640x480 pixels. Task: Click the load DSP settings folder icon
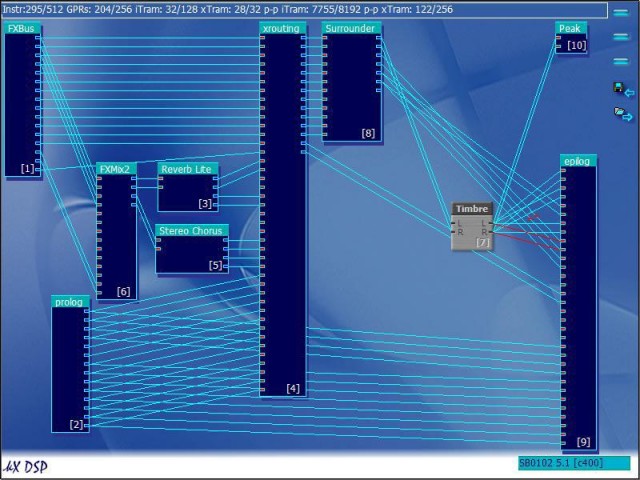(623, 114)
